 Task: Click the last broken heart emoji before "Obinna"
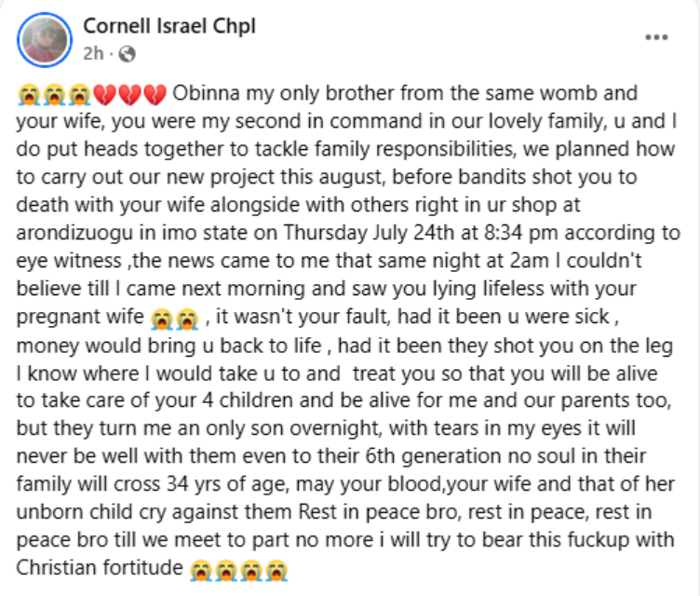point(155,95)
